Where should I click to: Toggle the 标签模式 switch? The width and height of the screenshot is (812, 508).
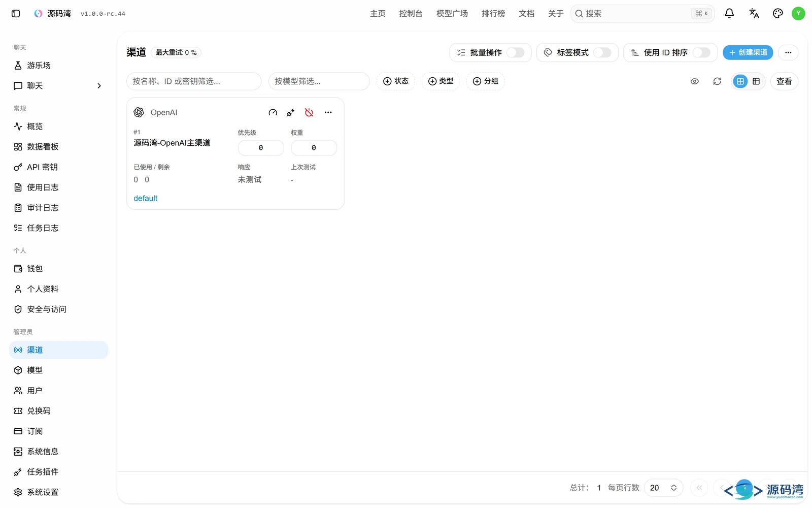[x=602, y=52]
